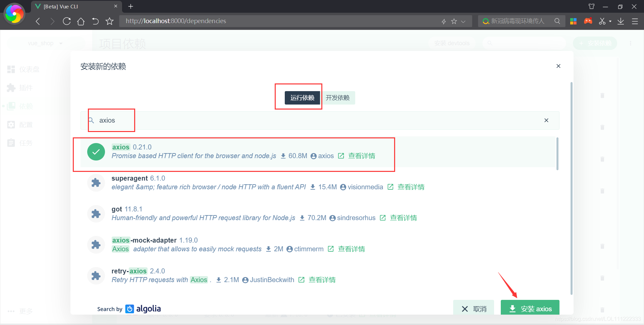Open the vue_shop project dropdown
The width and height of the screenshot is (644, 325).
46,43
